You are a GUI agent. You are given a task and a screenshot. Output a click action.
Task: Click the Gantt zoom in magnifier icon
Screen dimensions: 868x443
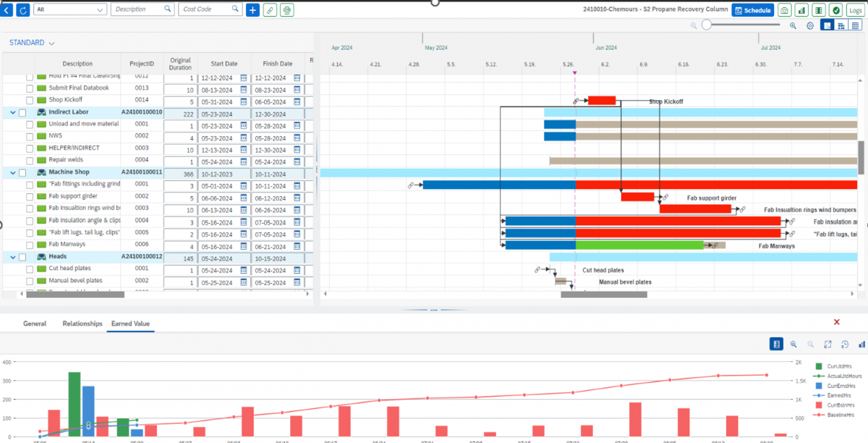[793, 26]
